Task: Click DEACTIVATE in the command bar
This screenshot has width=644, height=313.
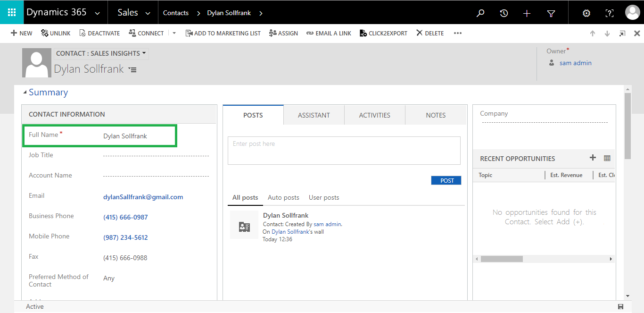Action: click(x=99, y=33)
